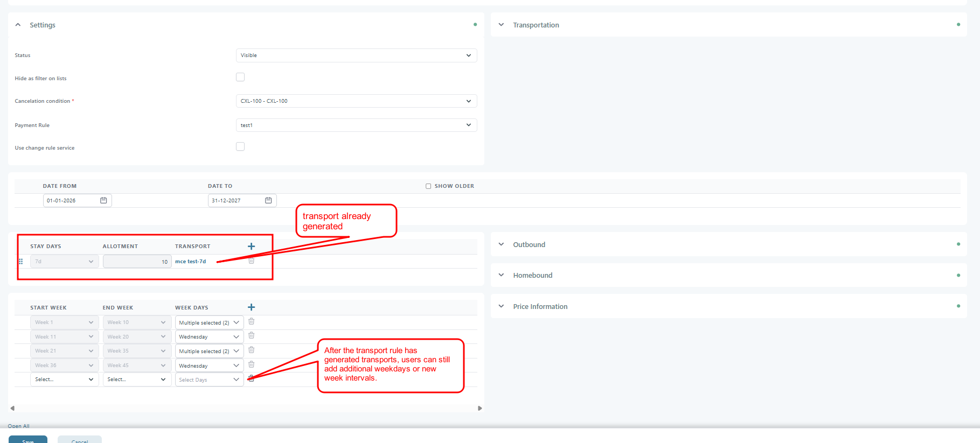Enable Hide as filter on lists checkbox
The width and height of the screenshot is (980, 443).
[240, 78]
